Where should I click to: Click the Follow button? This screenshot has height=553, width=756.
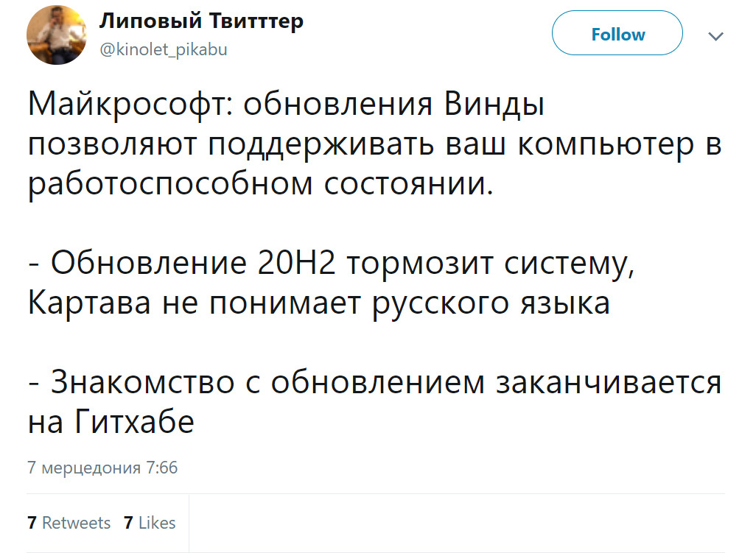click(617, 33)
